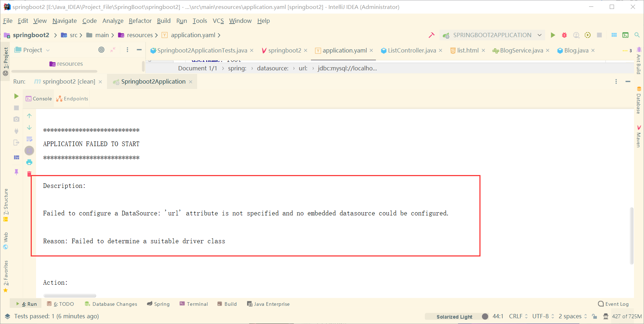Open Java Enterprise tool window

click(268, 304)
